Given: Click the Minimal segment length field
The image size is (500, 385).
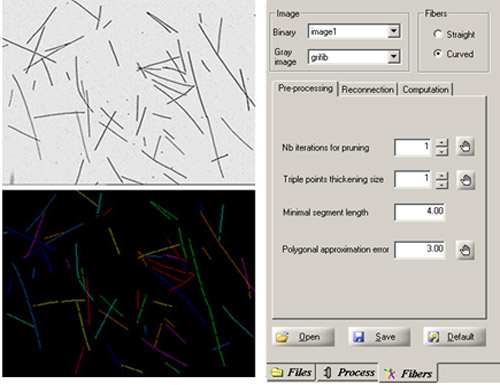Looking at the screenshot, I should point(419,212).
